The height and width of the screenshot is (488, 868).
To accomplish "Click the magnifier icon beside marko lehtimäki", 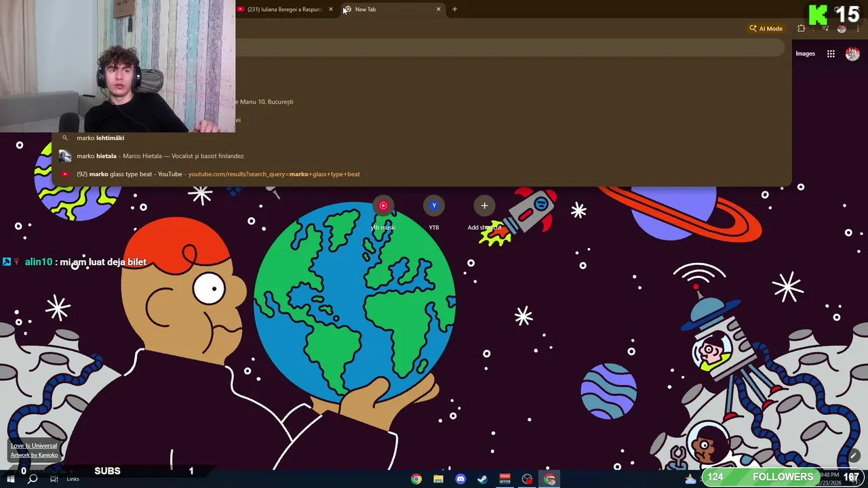I will 65,138.
